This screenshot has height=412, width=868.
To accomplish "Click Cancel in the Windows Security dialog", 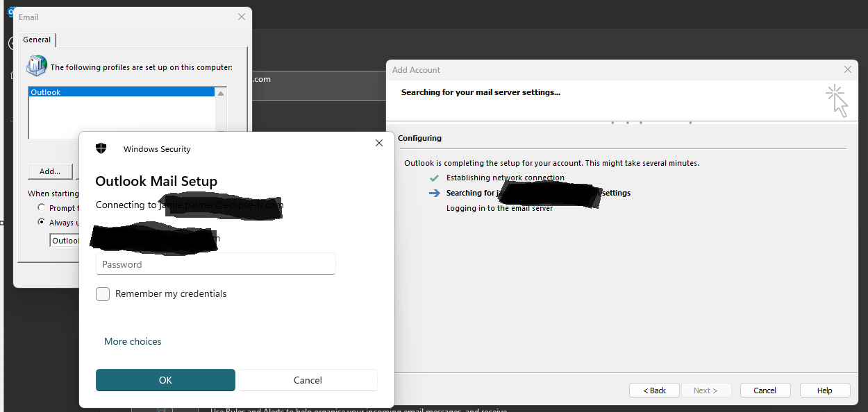I will click(x=308, y=380).
